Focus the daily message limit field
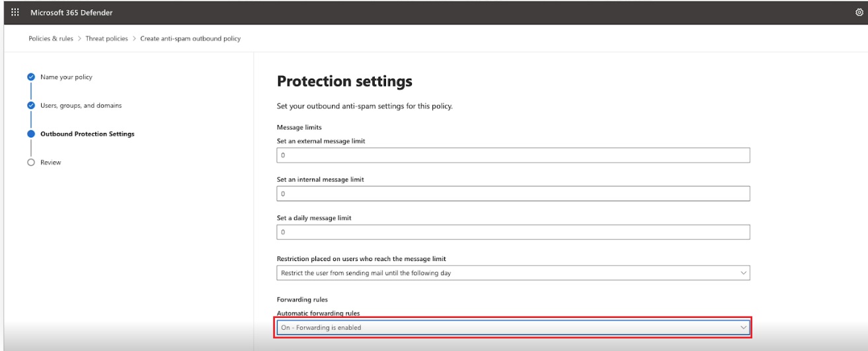The image size is (868, 351). coord(513,233)
